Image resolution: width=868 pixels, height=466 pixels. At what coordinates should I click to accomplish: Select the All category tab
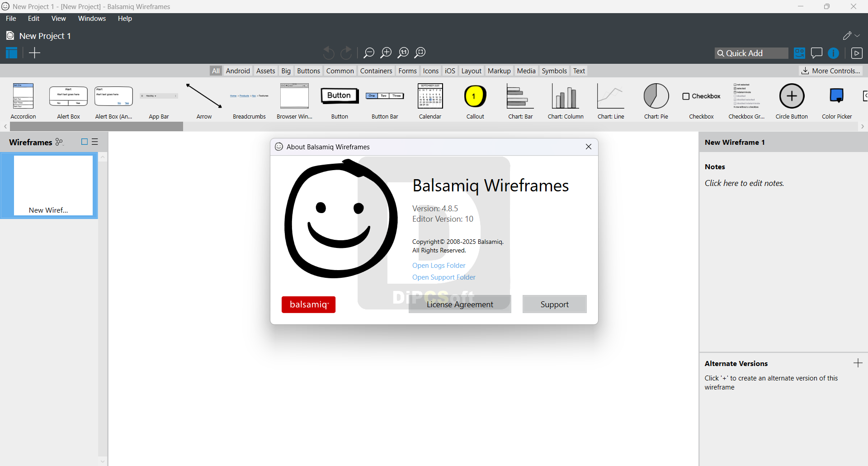216,71
